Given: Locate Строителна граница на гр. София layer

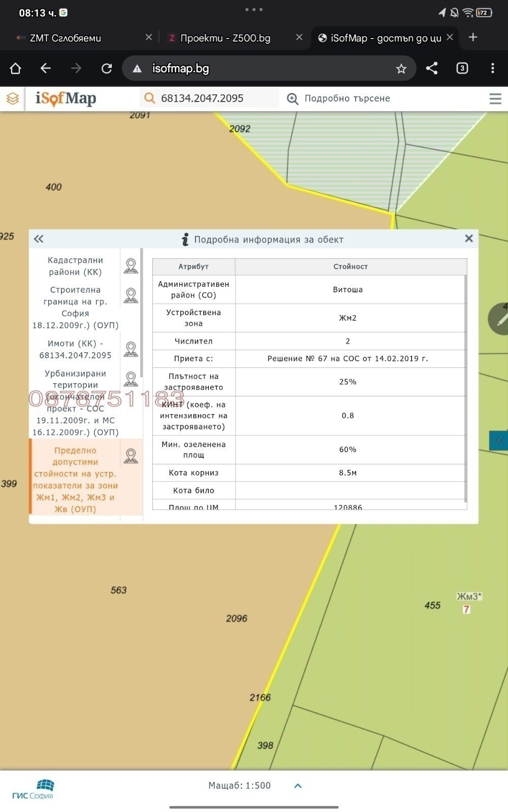Looking at the screenshot, I should point(131,296).
